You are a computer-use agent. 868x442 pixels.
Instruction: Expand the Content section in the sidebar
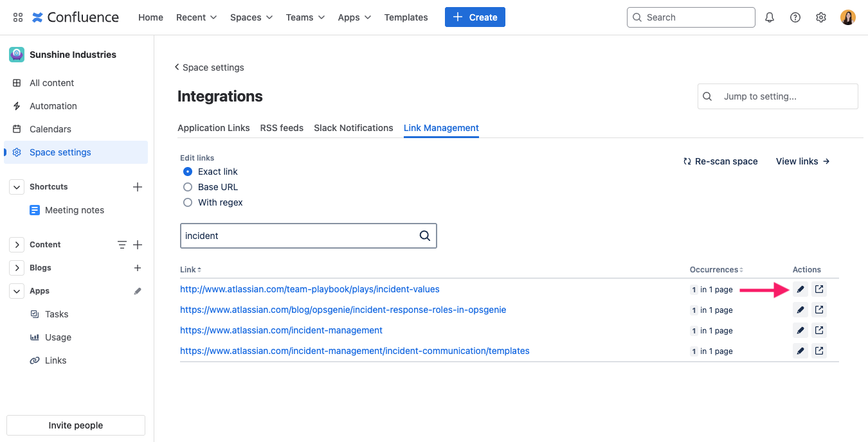click(x=17, y=244)
